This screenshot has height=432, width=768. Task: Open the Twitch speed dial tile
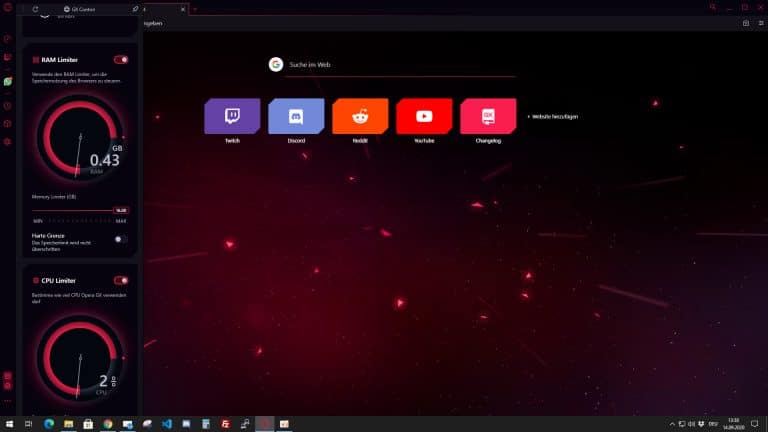pos(232,117)
